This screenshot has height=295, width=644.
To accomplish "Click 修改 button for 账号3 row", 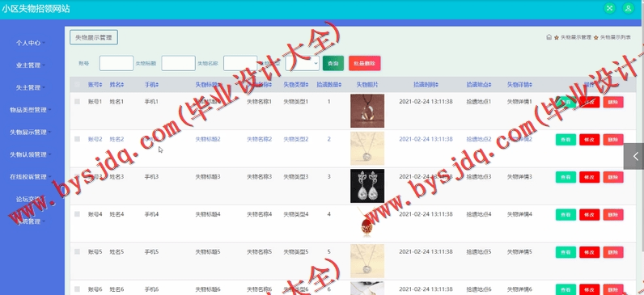I will (x=589, y=177).
